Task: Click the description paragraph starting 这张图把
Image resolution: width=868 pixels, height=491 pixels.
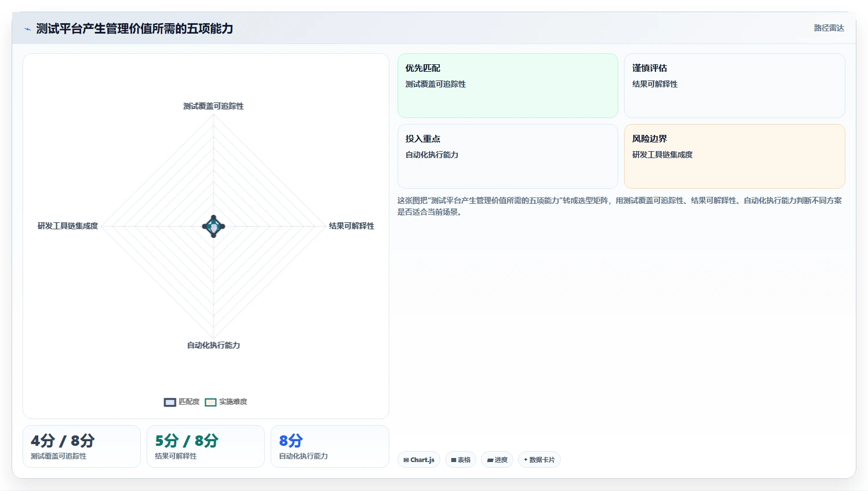Action: tap(619, 206)
